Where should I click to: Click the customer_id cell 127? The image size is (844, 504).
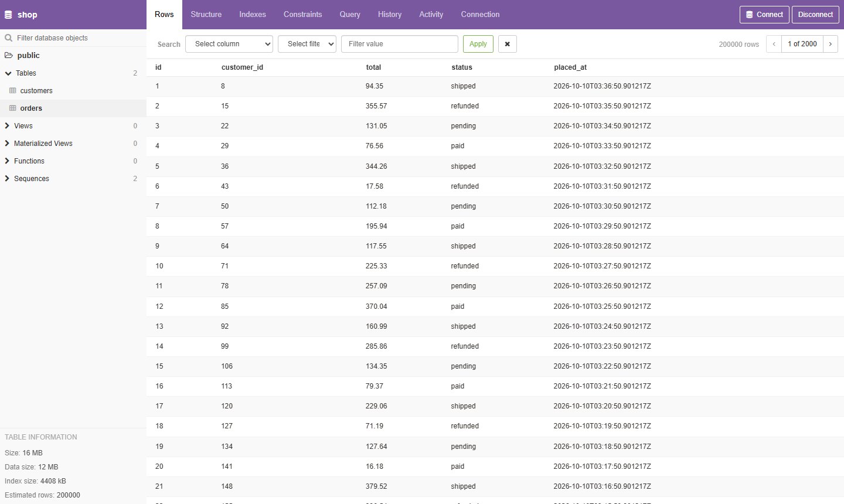pyautogui.click(x=227, y=426)
